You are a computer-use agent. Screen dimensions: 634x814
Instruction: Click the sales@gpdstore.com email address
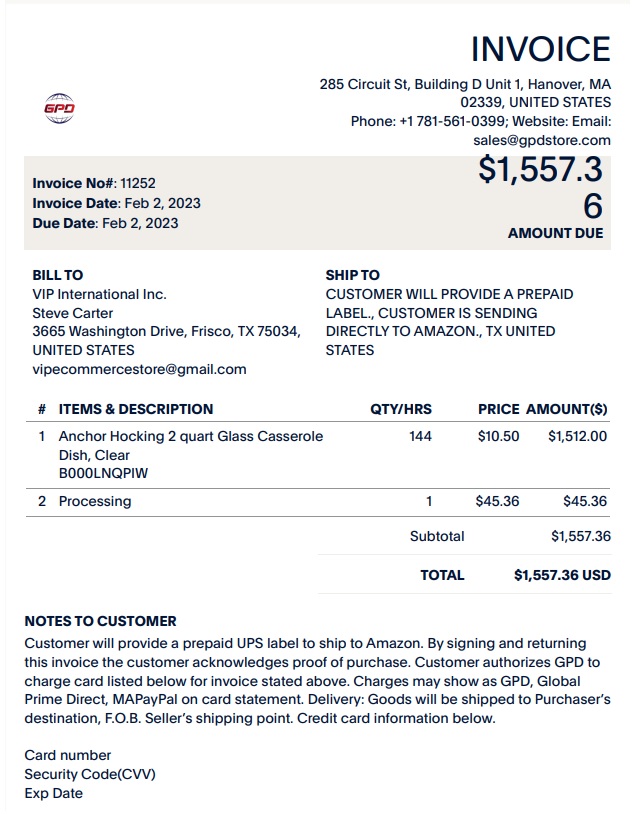[x=542, y=140]
